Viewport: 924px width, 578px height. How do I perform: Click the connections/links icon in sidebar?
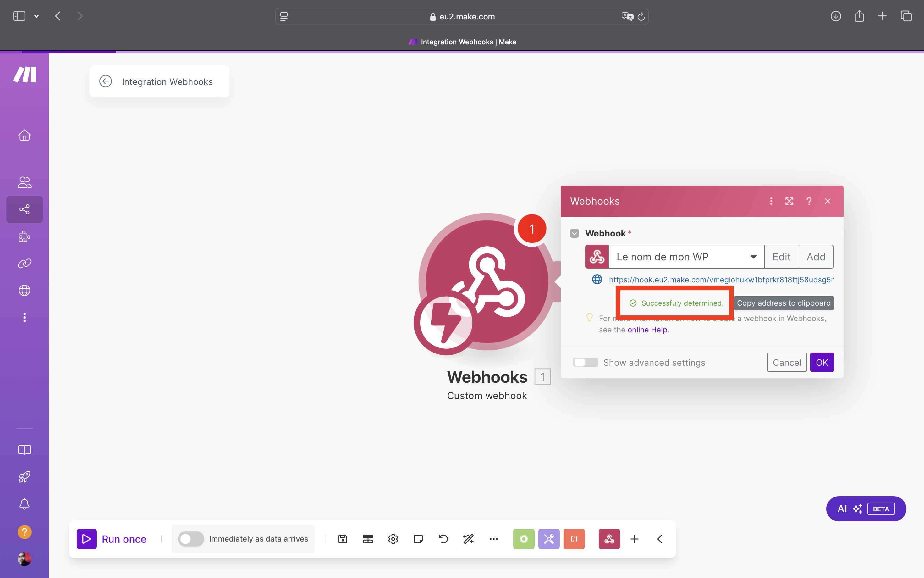click(25, 262)
